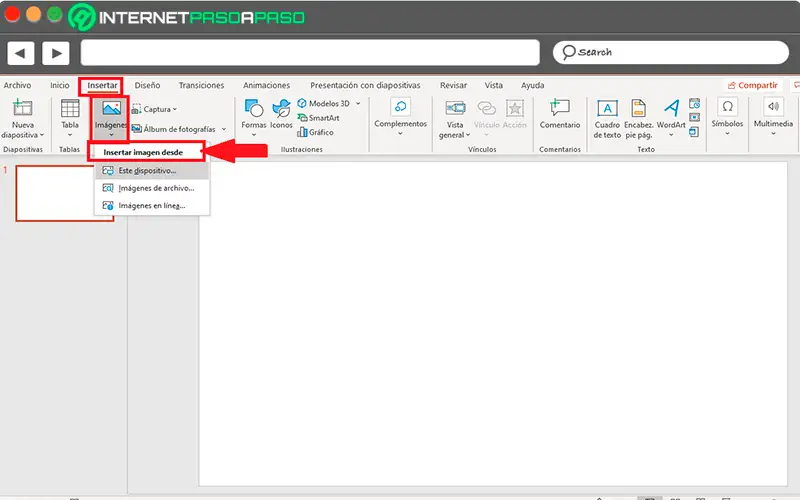This screenshot has height=500, width=800.
Task: Click the blank slide canvas
Action: tap(493, 323)
